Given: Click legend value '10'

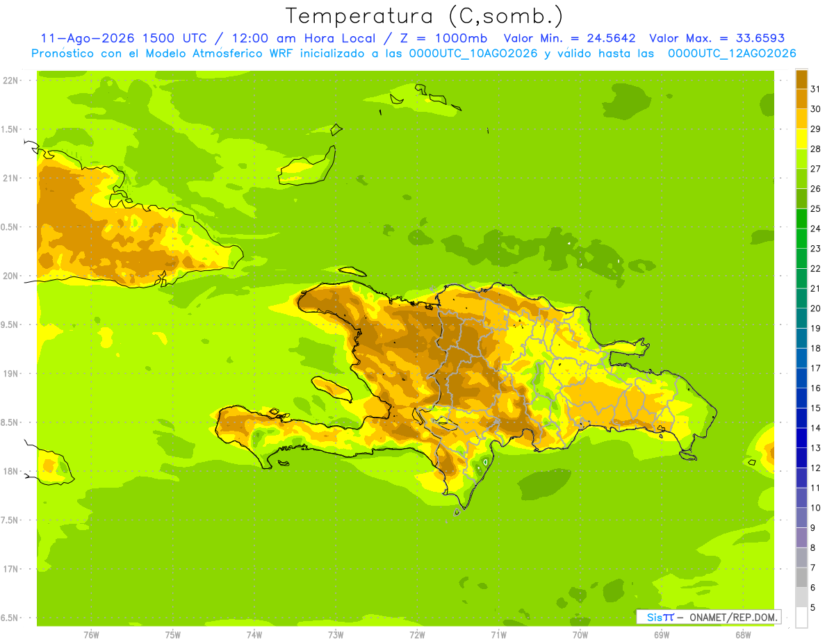Looking at the screenshot, I should pyautogui.click(x=815, y=508).
